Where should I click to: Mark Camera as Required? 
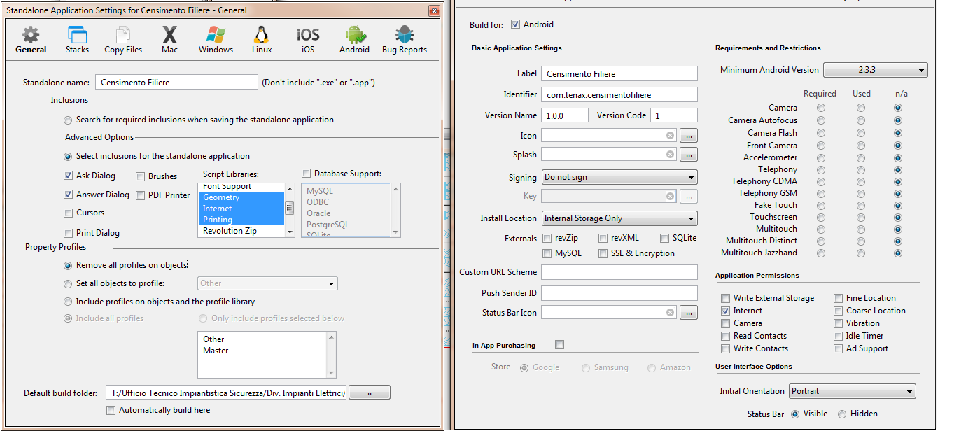click(820, 108)
